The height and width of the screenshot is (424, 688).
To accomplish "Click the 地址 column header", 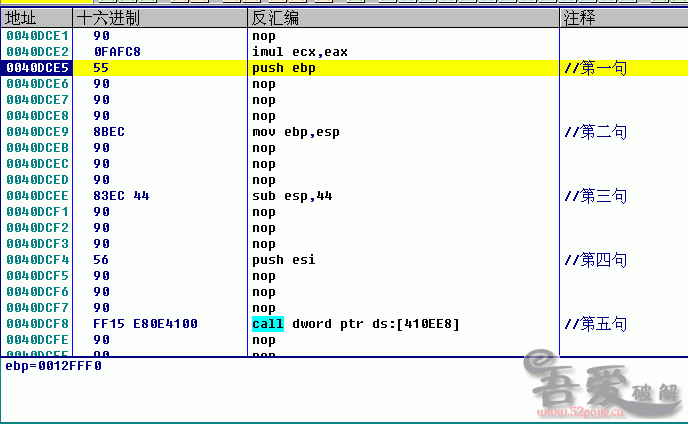I will (20, 19).
